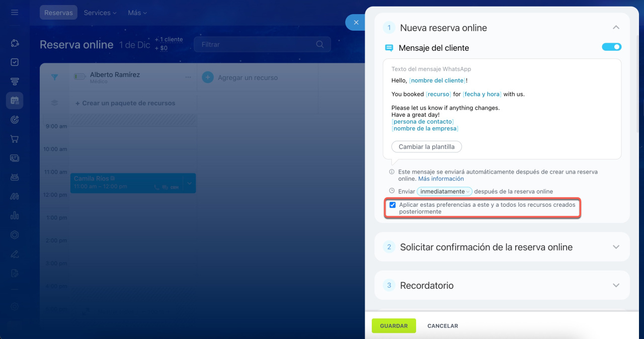The image size is (644, 339).
Task: Open the target goals icon in sidebar
Action: (x=15, y=120)
